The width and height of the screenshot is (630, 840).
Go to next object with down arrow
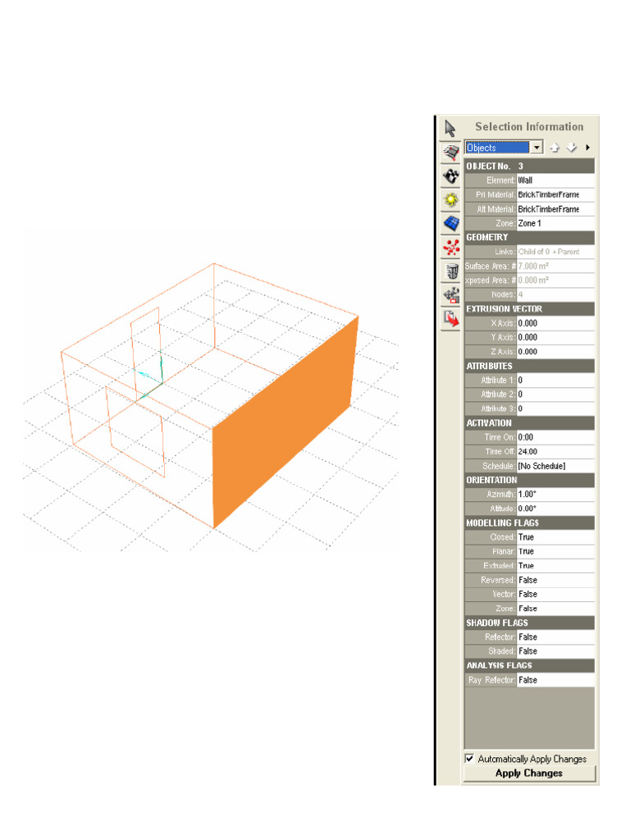(x=572, y=148)
